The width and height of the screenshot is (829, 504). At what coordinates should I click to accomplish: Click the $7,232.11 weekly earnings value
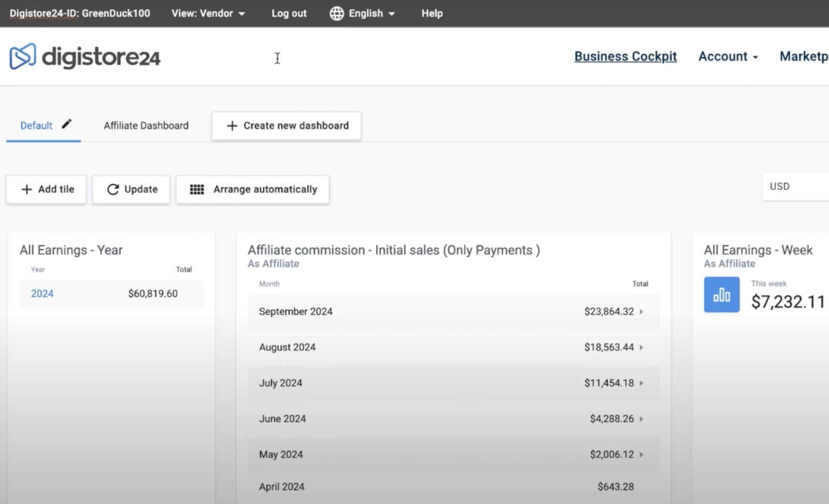788,302
